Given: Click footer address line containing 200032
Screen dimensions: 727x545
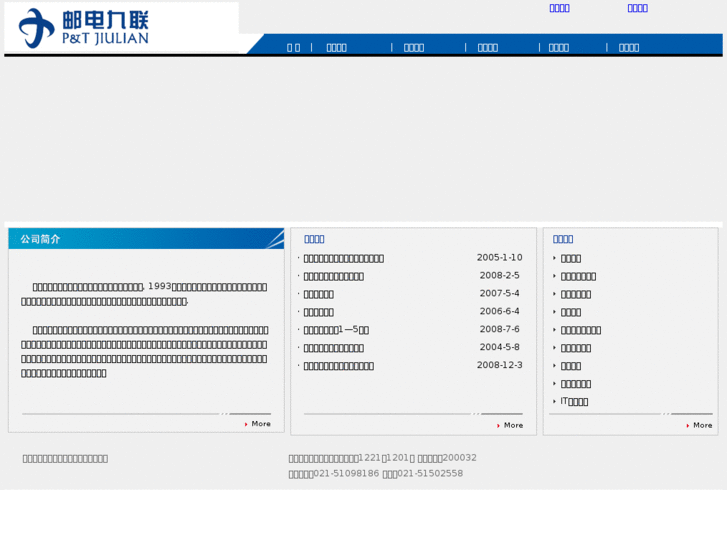Looking at the screenshot, I should [383, 458].
